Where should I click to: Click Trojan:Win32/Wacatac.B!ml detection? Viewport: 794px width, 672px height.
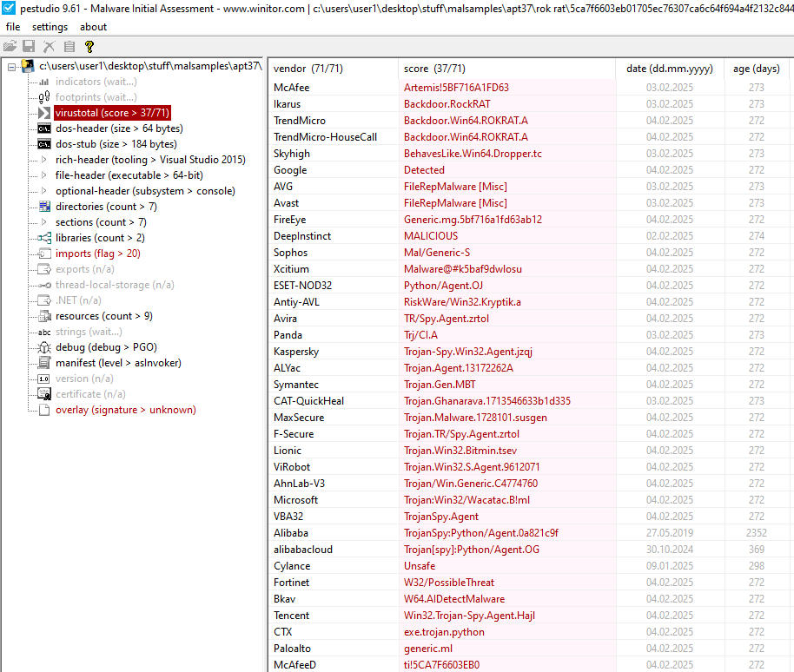[466, 500]
